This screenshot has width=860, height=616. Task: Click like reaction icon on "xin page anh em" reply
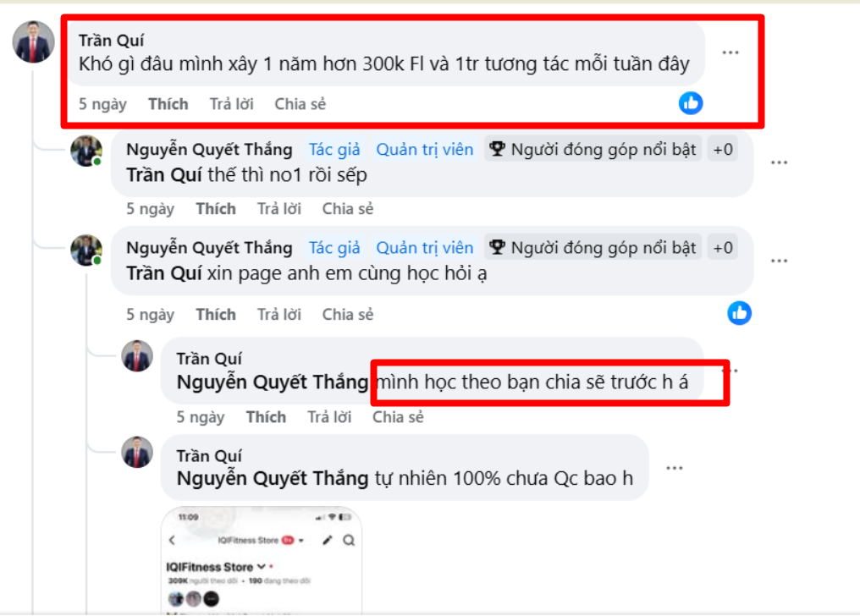coord(739,313)
